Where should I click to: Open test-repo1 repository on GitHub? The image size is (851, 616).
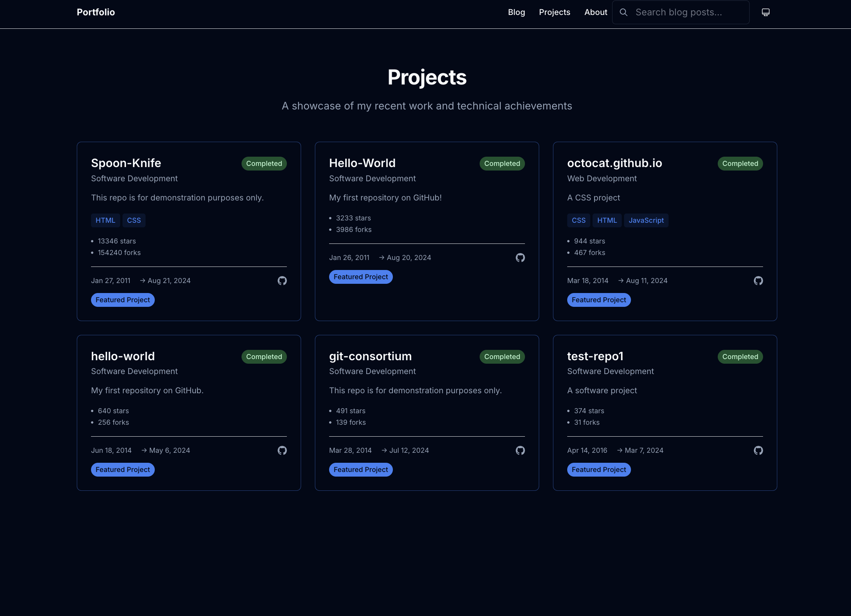click(x=758, y=450)
